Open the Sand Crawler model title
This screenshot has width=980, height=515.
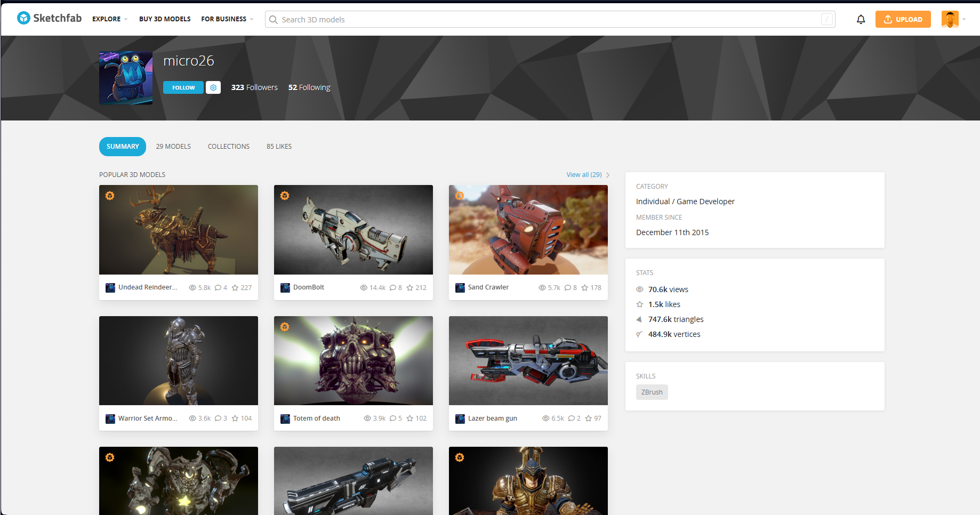[x=488, y=287]
